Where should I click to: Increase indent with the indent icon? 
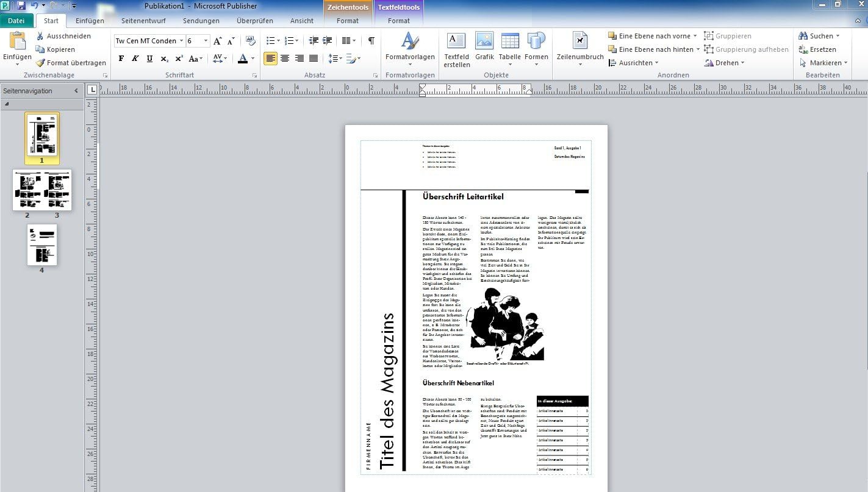(x=328, y=41)
